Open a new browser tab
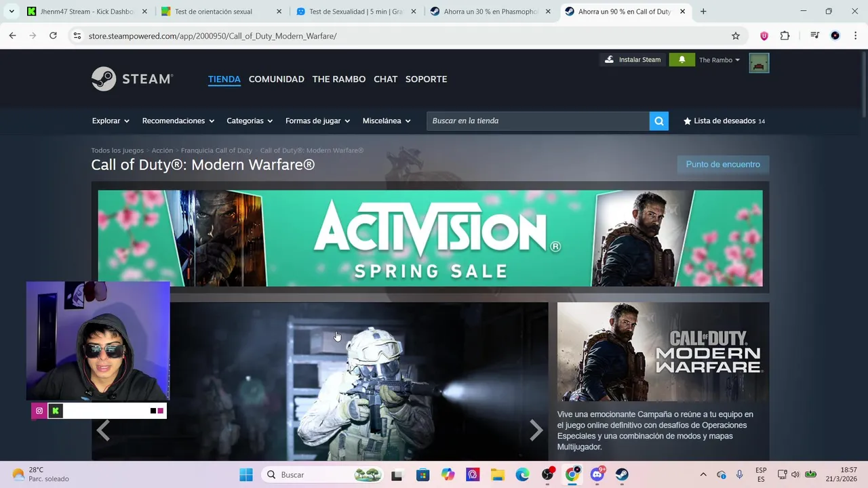The image size is (868, 488). (703, 12)
